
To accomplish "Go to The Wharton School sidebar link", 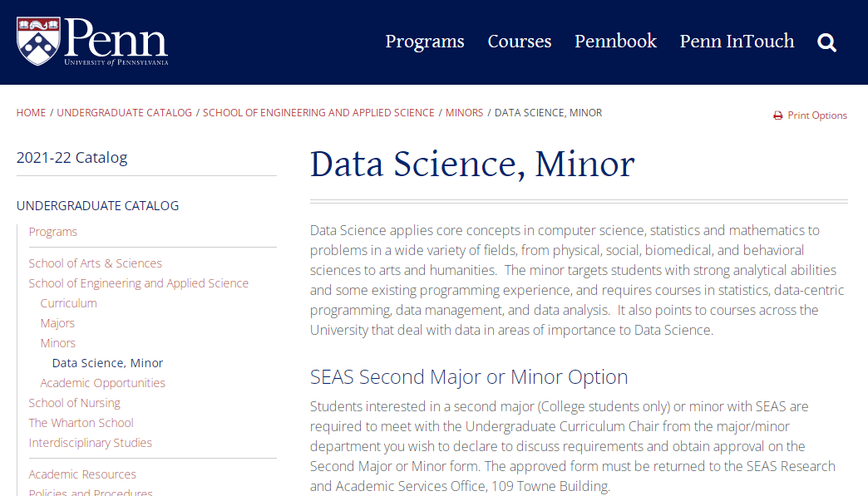I will pyautogui.click(x=81, y=422).
